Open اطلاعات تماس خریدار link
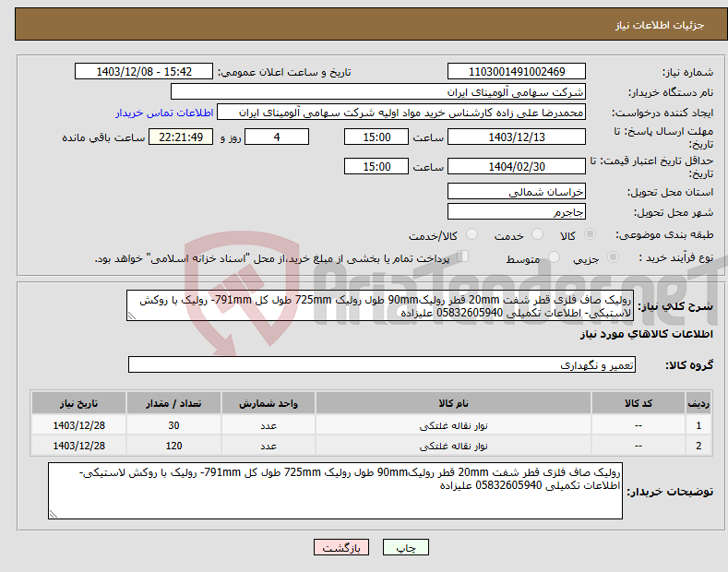The width and height of the screenshot is (728, 572). [x=164, y=113]
